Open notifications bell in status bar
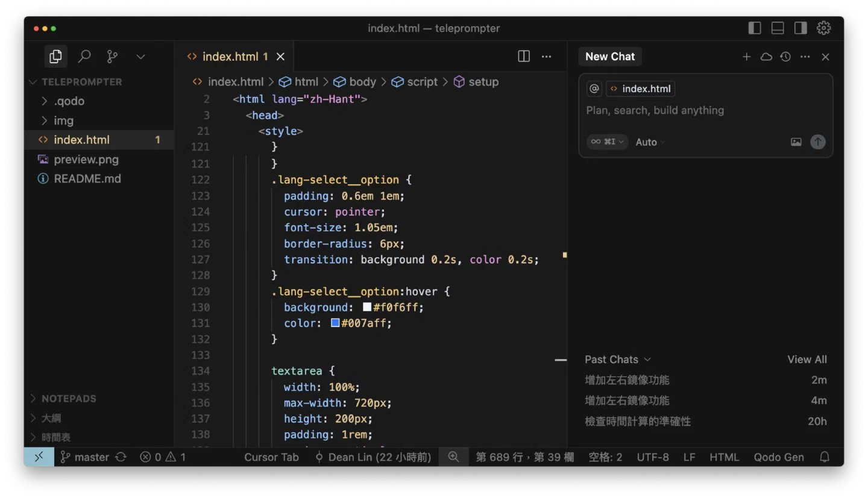The image size is (868, 498). [x=825, y=457]
